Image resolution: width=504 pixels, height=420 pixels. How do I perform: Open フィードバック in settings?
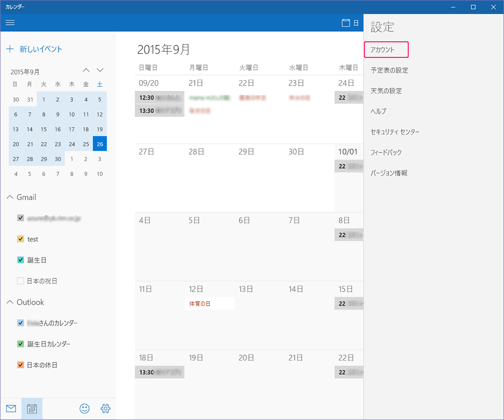point(386,153)
